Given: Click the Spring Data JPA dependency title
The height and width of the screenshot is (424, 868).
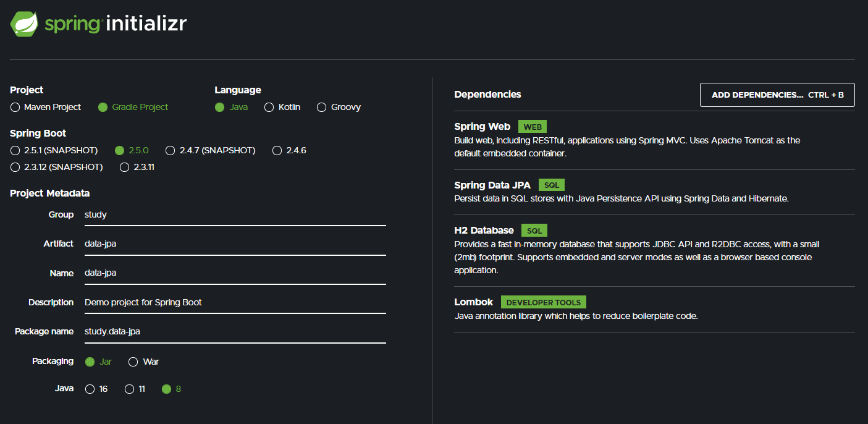Looking at the screenshot, I should 492,185.
